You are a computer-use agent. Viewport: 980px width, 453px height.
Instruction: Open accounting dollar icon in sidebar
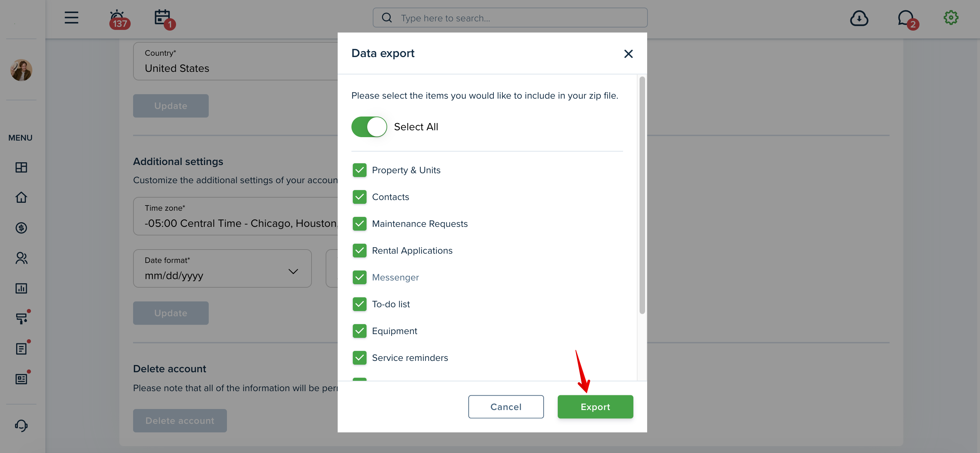(x=21, y=228)
